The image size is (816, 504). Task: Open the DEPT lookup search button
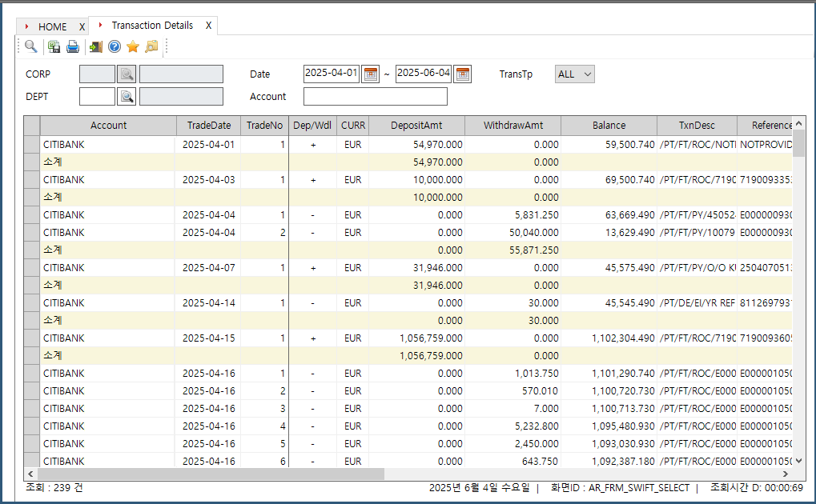(x=127, y=96)
